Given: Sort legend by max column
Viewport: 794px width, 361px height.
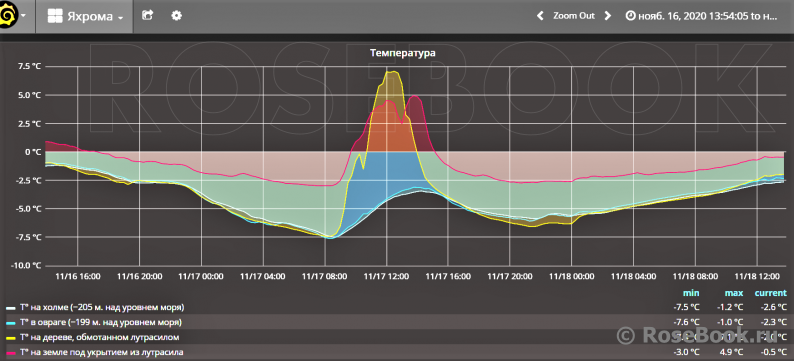Looking at the screenshot, I should click(x=734, y=293).
